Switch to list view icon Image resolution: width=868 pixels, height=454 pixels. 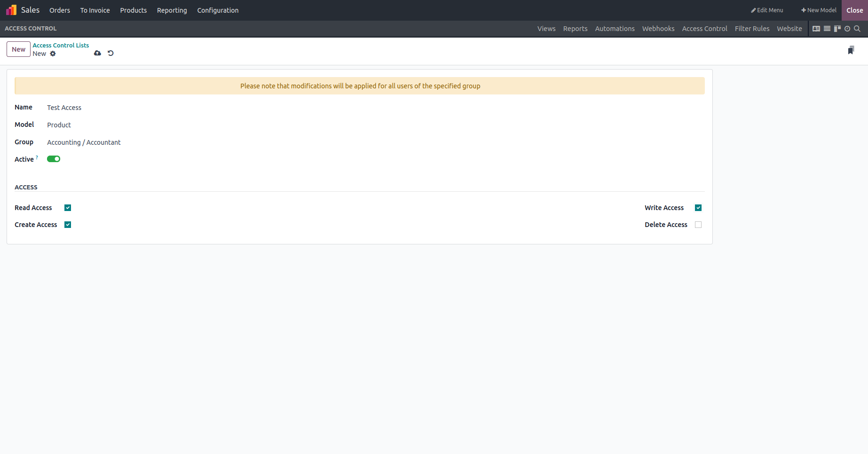point(827,29)
